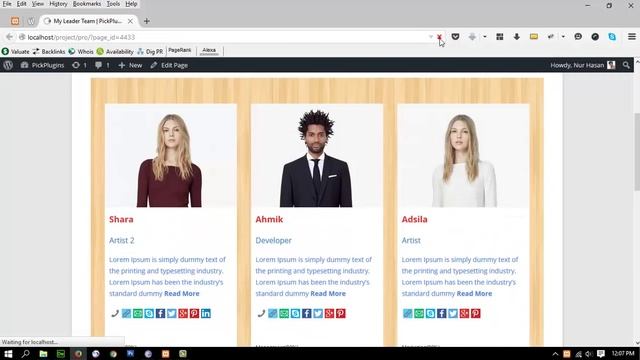Image resolution: width=640 pixels, height=360 pixels.
Task: Open Adsila's Pinterest icon
Action: click(476, 313)
